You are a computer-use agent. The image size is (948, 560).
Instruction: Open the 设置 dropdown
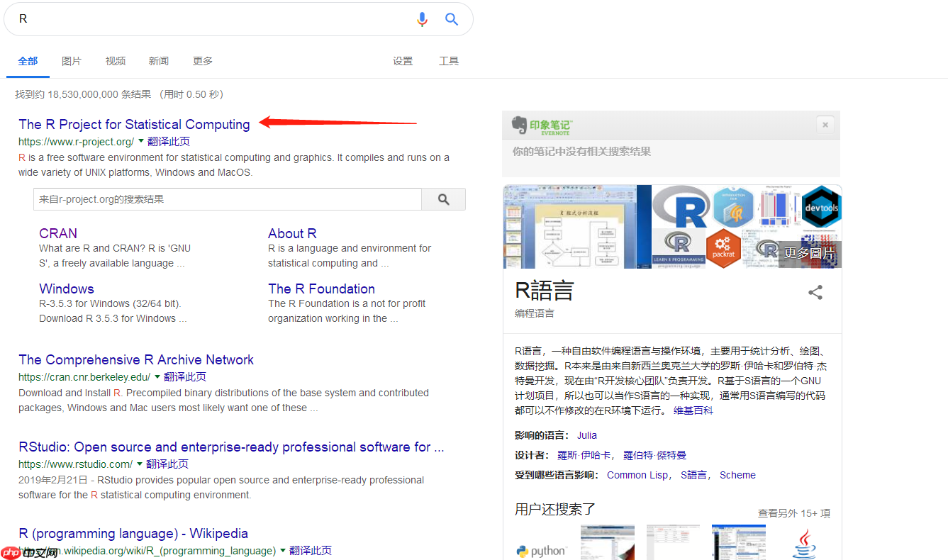pos(403,61)
